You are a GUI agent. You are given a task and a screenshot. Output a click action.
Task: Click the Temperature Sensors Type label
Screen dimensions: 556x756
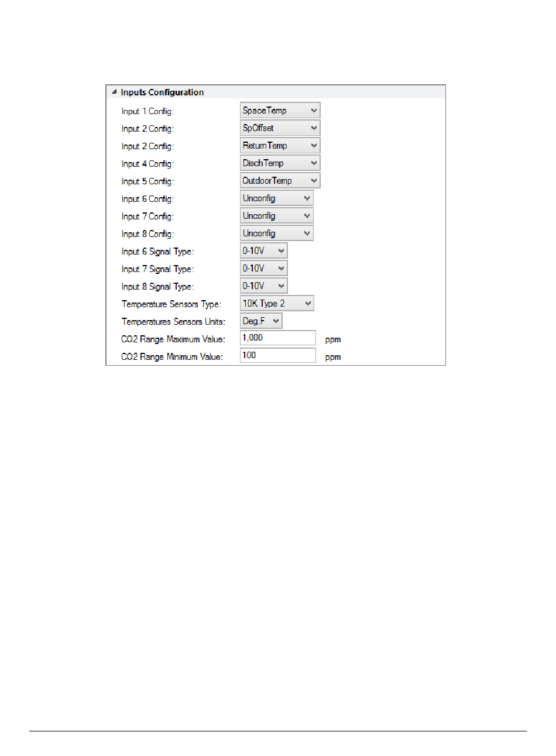171,304
